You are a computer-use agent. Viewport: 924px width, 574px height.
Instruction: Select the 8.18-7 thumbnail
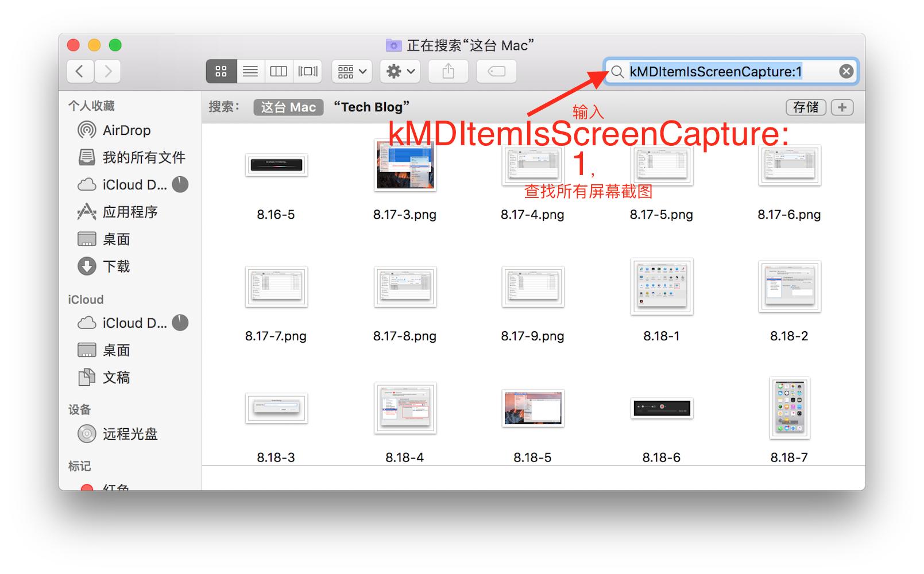point(790,409)
